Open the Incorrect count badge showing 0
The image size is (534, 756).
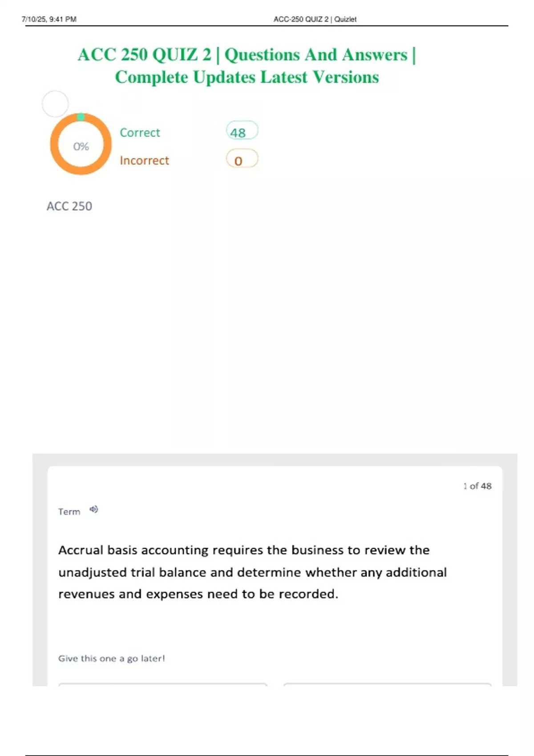242,159
